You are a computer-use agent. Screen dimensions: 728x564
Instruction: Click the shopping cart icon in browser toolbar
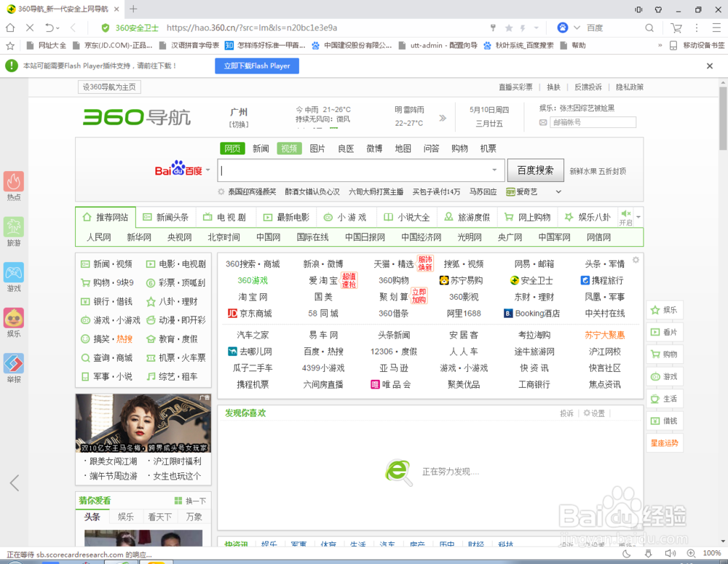[x=676, y=28]
